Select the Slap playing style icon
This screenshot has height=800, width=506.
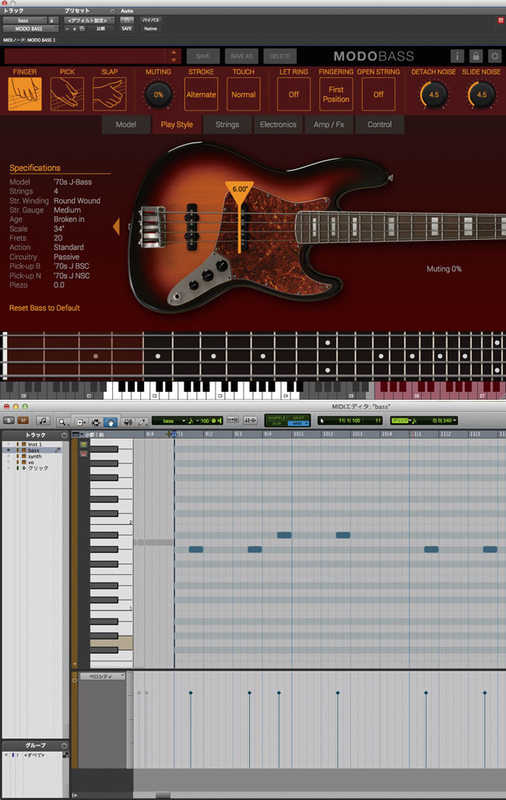[109, 94]
